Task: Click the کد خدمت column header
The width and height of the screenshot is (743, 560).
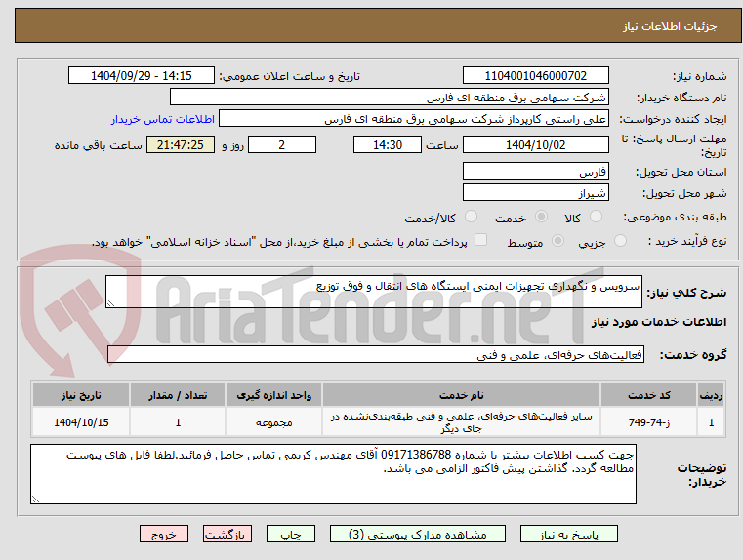Action: 648,395
